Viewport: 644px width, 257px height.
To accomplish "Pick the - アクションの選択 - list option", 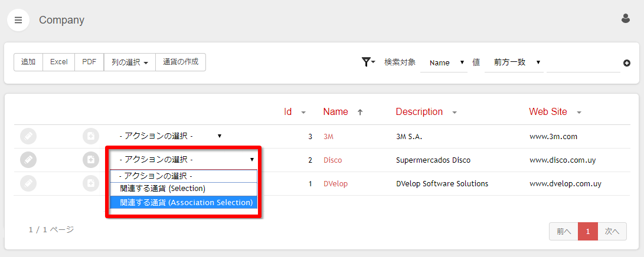I will pos(184,176).
